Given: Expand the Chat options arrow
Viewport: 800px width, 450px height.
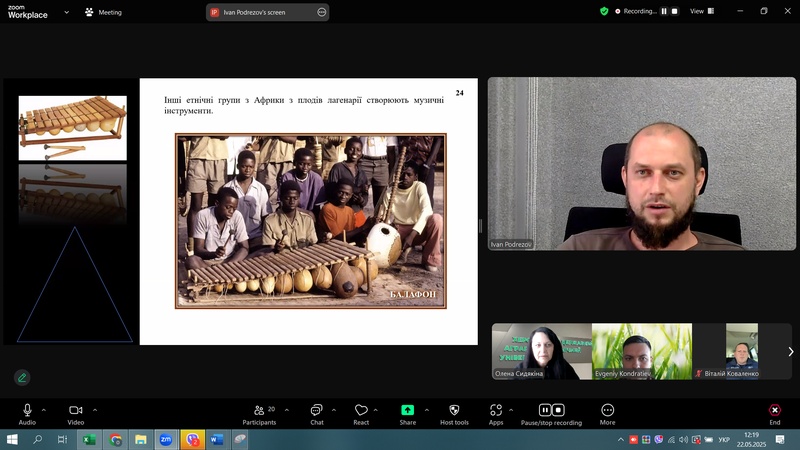Looking at the screenshot, I should pos(334,410).
